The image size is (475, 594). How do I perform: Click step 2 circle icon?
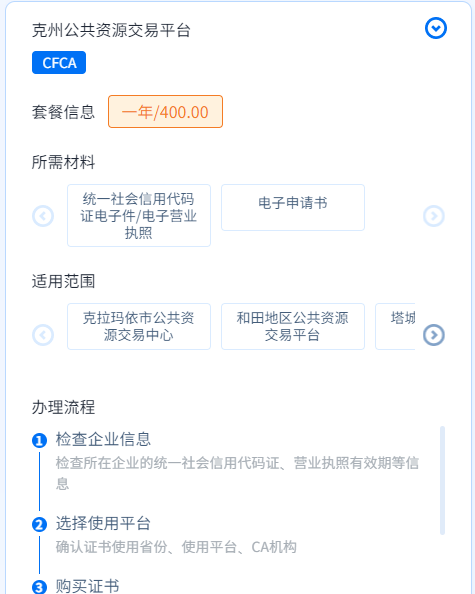click(x=39, y=525)
